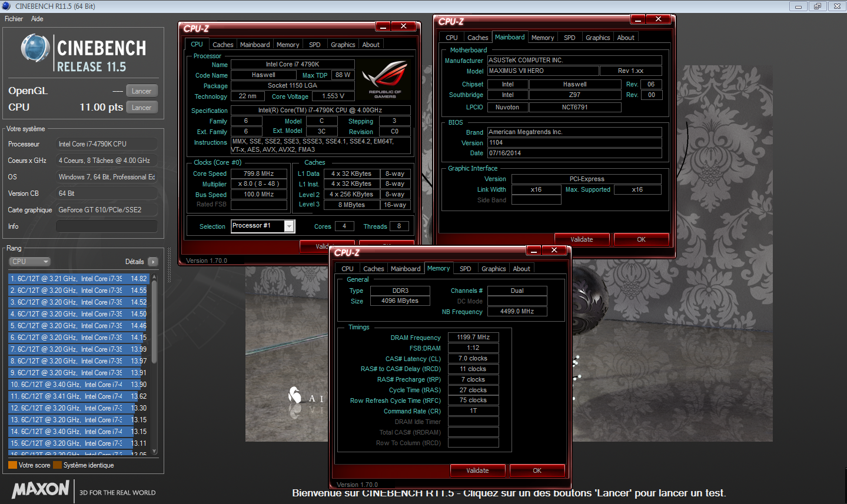
Task: Select Caches tab in Mainboard CPU-Z window
Action: click(477, 38)
